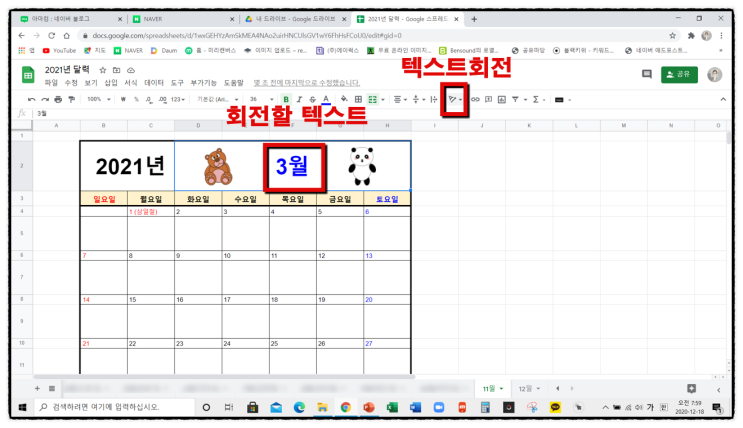Open the 파일 menu
This screenshot has width=743, height=428.
coord(51,83)
